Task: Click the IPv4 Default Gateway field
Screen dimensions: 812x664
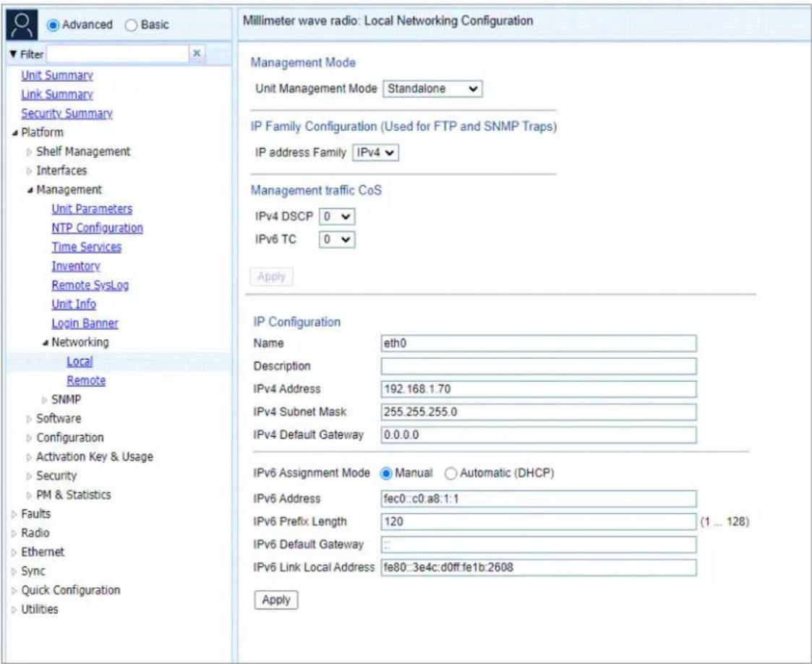Action: point(539,435)
